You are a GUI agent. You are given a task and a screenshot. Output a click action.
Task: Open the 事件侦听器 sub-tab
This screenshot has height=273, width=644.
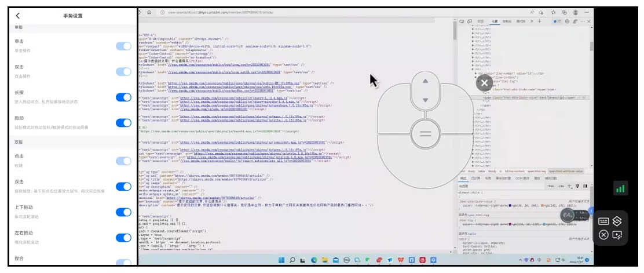coord(503,179)
